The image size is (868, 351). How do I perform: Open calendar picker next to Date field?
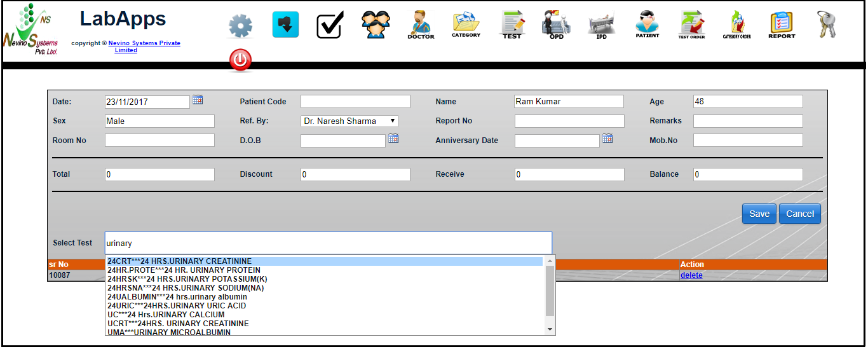pyautogui.click(x=198, y=100)
